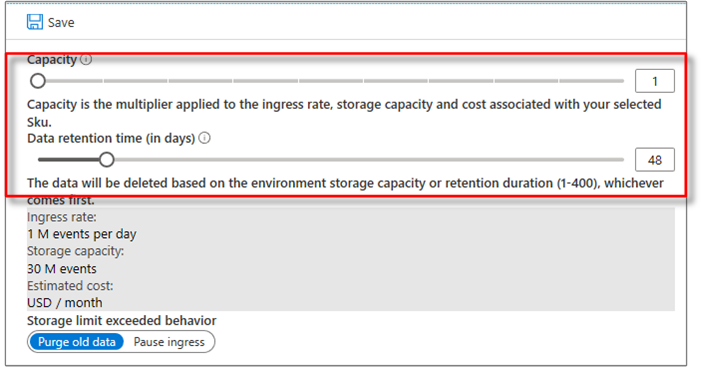Open the Capacity info tooltip icon
The width and height of the screenshot is (703, 367).
point(86,59)
